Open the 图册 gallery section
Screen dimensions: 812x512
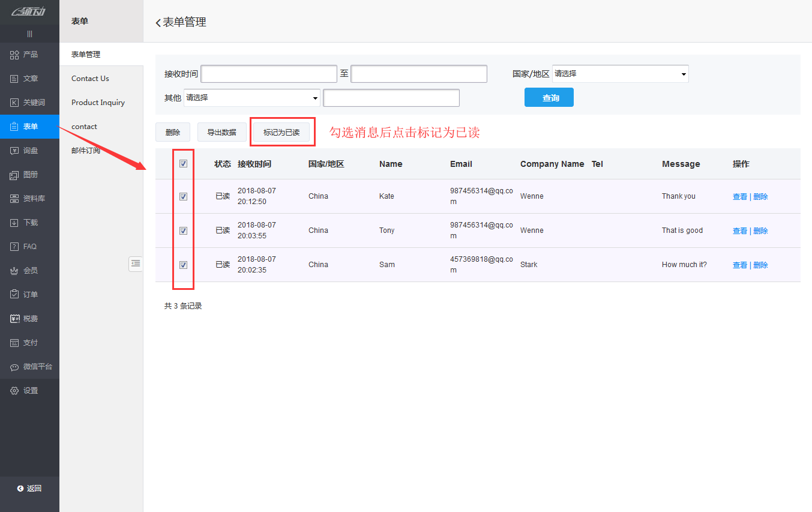[29, 175]
